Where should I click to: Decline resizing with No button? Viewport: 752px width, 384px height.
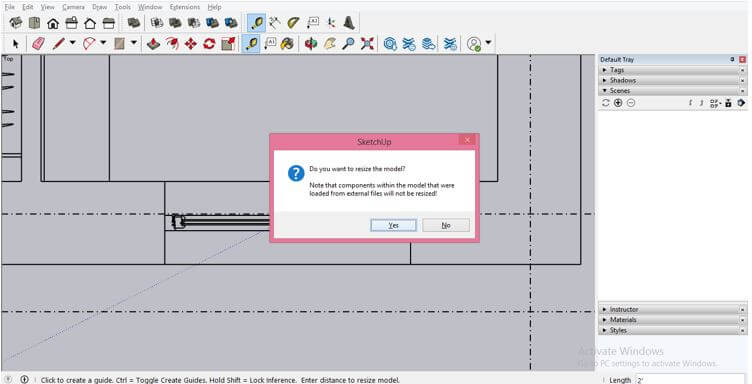[x=446, y=225]
